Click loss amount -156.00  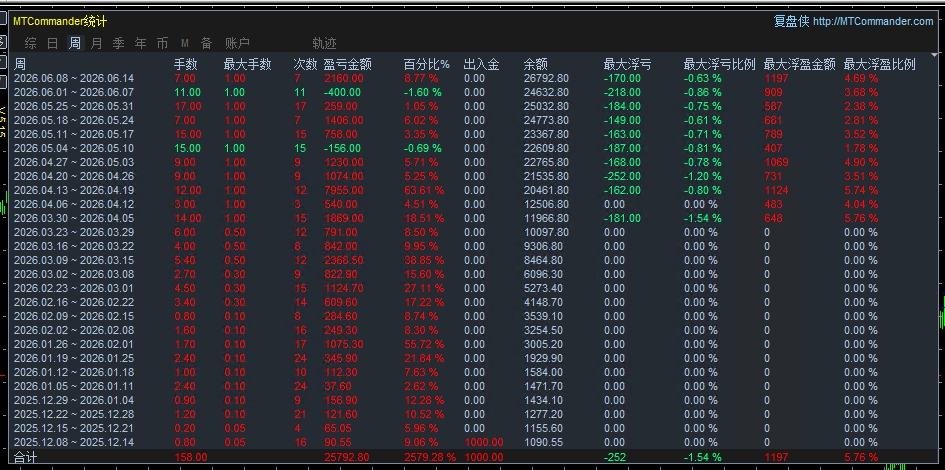342,148
